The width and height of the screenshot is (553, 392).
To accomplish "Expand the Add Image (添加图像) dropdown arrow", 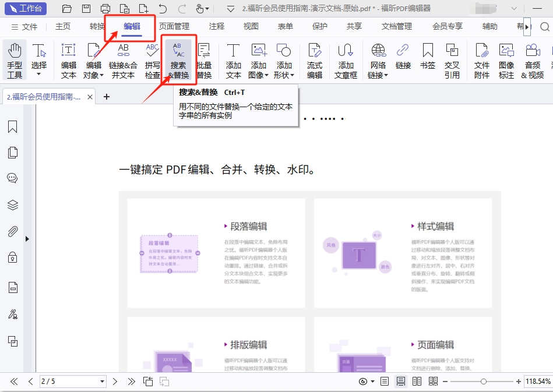I will 267,75.
